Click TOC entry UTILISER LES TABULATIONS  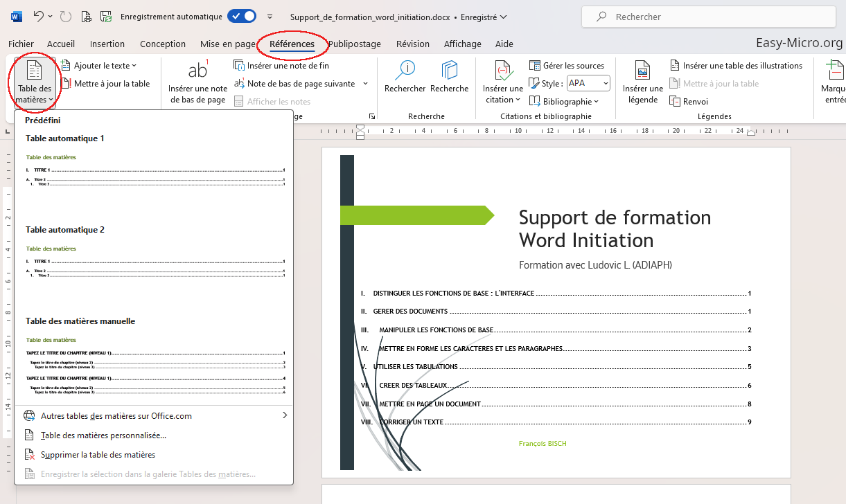(415, 367)
